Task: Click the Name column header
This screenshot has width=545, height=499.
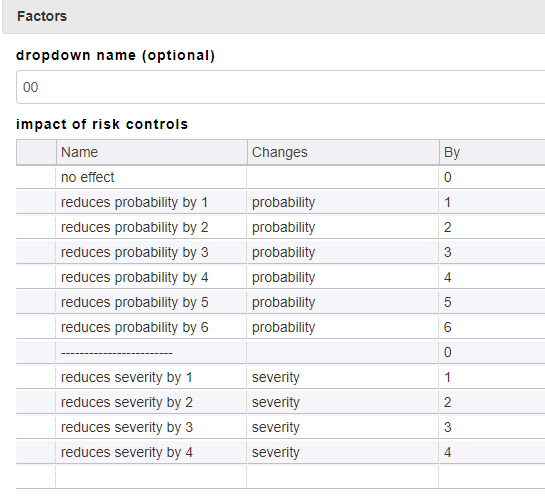Action: 152,152
